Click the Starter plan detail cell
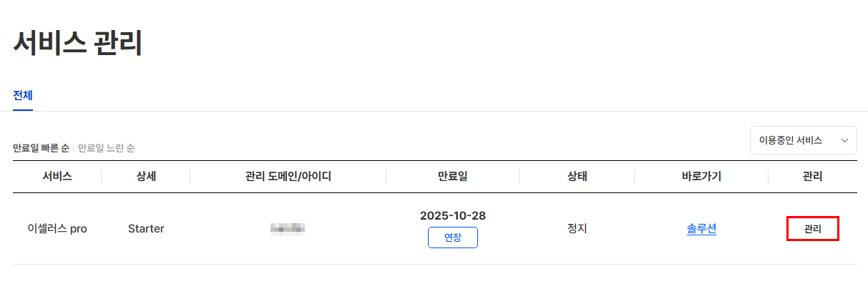This screenshot has width=868, height=294. pos(146,229)
